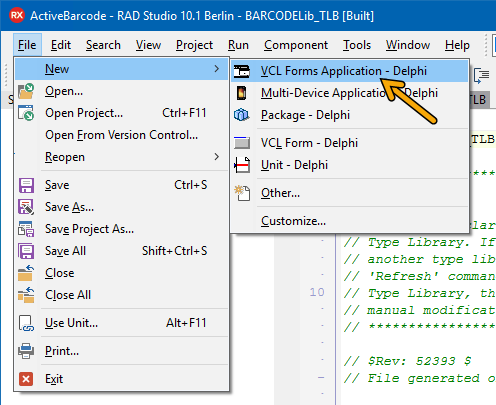Click the Other new item icon
This screenshot has width=496, height=405.
point(242,193)
